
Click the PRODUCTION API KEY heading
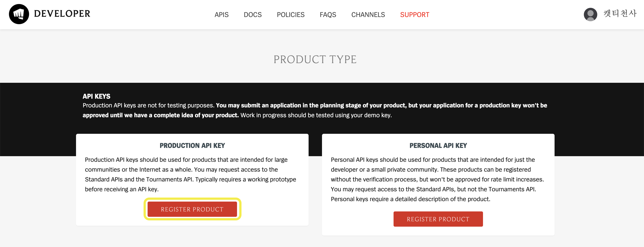[x=192, y=145]
